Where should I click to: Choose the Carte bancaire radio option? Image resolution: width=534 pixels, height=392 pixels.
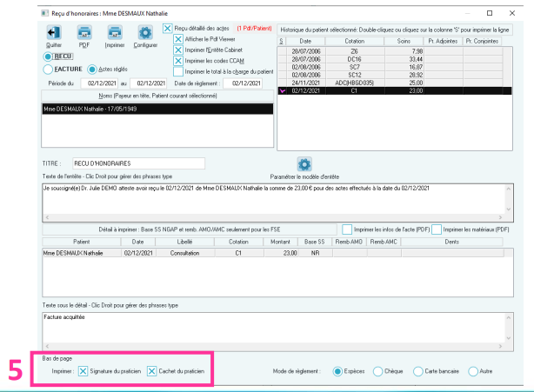coord(417,371)
